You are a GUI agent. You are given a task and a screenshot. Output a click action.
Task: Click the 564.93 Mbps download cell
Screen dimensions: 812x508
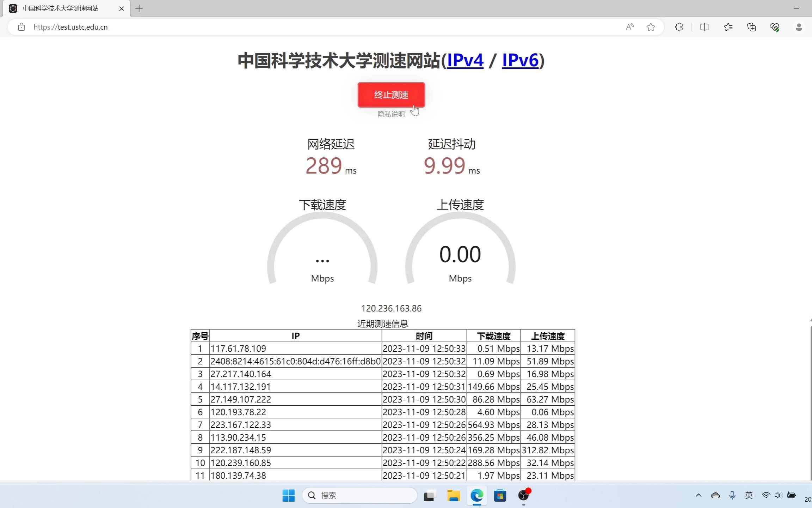pos(494,425)
